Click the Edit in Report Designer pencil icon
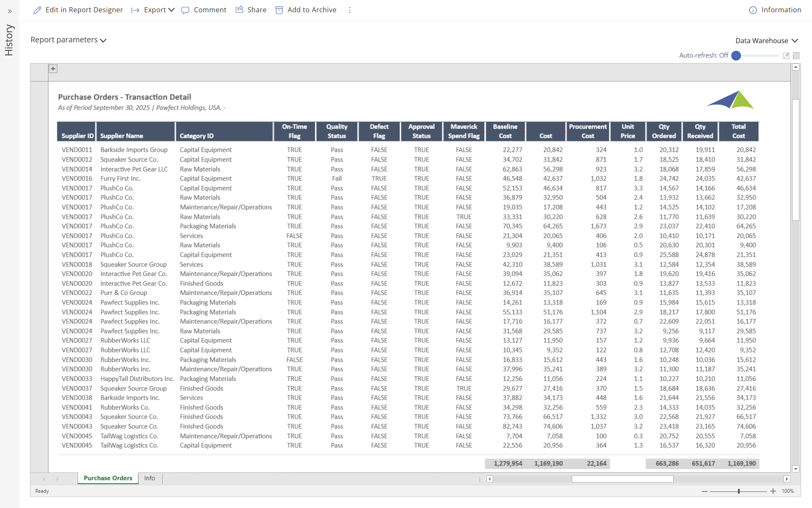Screen dimensions: 812x508 point(38,10)
